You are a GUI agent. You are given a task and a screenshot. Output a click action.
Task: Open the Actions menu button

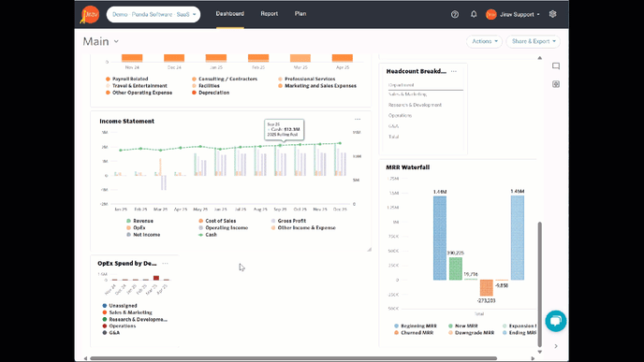tap(484, 41)
